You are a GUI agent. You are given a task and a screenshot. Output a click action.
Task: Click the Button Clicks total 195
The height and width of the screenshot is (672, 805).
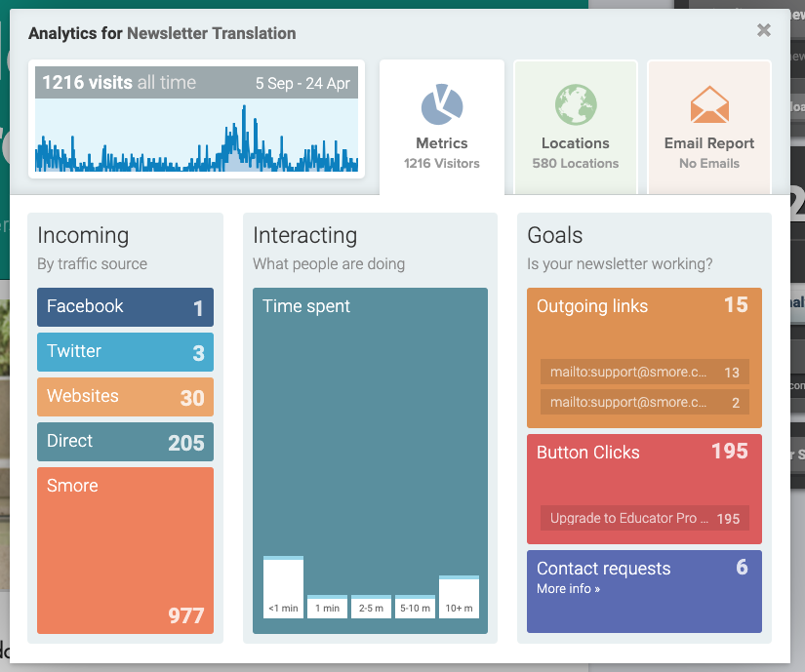730,452
